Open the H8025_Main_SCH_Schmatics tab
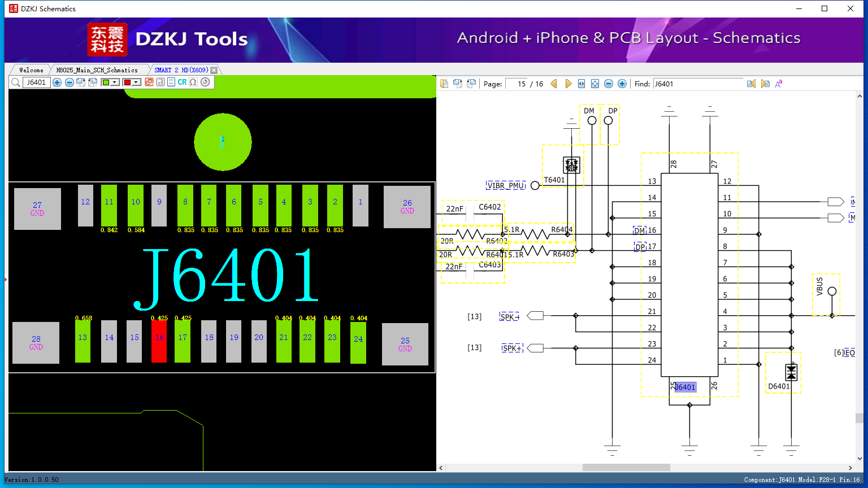Screen dimensions: 868x488 click(x=97, y=70)
